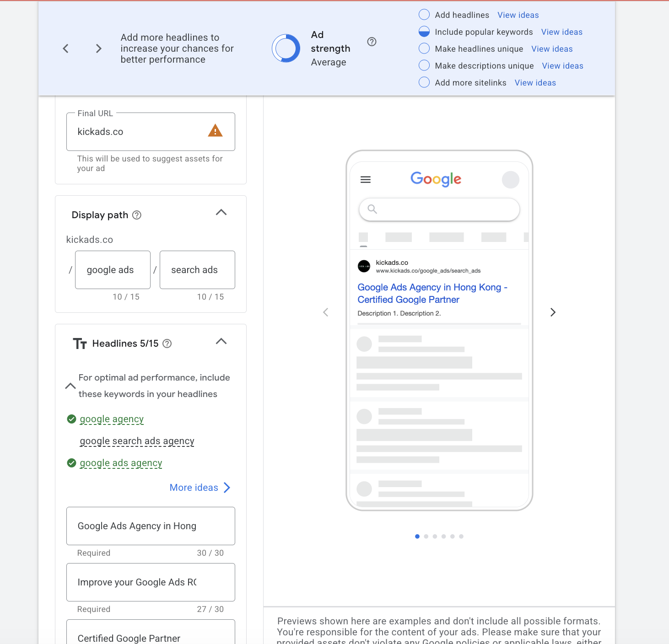
Task: Go to next recommendation arrow in banner
Action: [98, 48]
